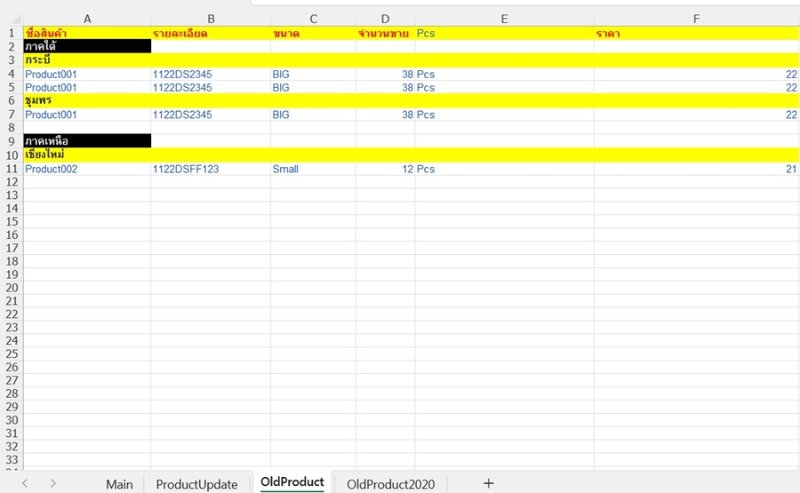
Task: Go to the OldProduct2020 sheet tab
Action: point(391,484)
